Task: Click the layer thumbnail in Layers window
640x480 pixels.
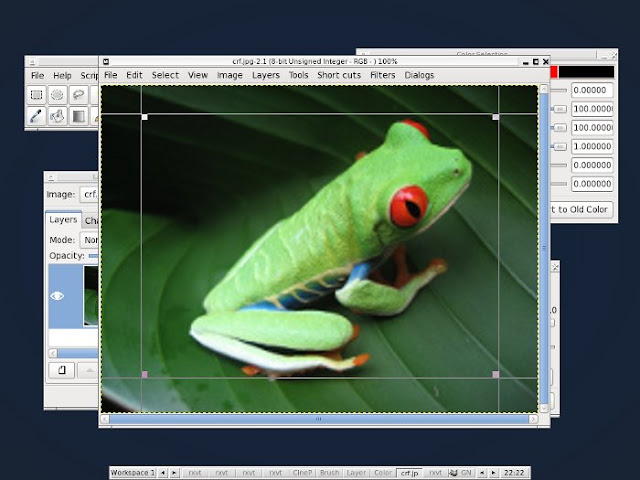Action: coord(91,296)
